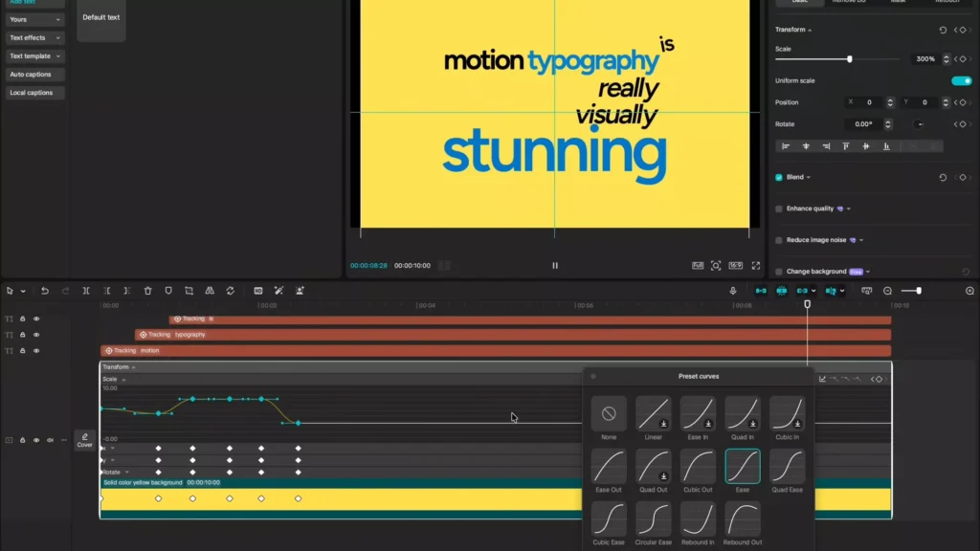Uncheck the Blend checkbox

tap(779, 178)
